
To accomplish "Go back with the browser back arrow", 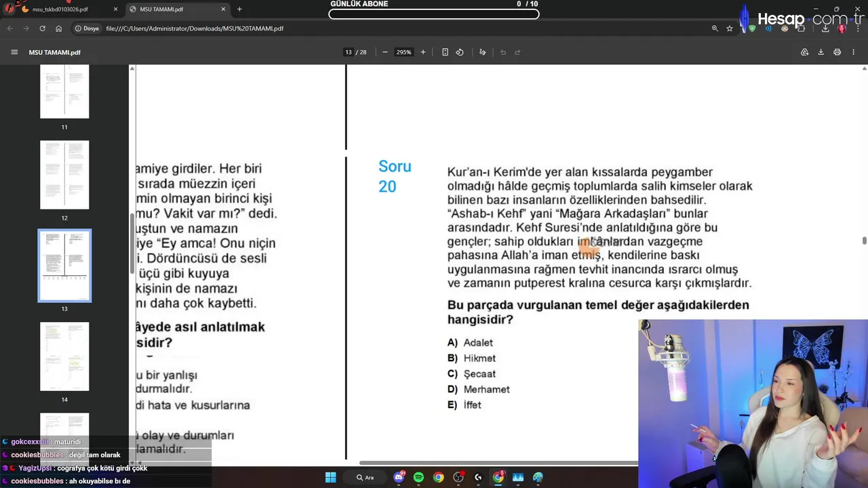I will point(9,28).
